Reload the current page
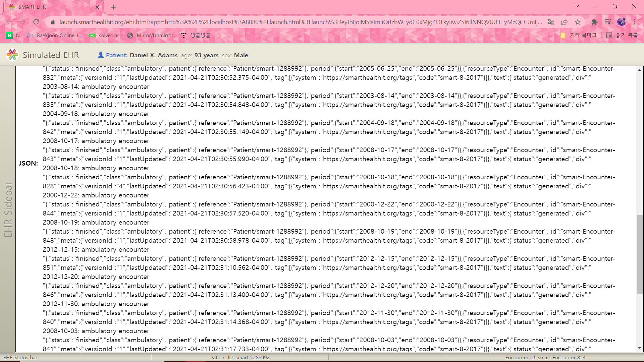 [x=36, y=22]
